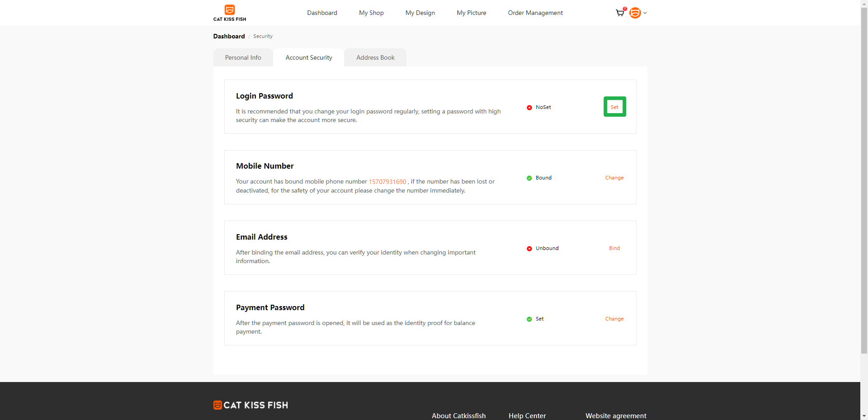Open My Design page
The image size is (868, 420).
420,13
